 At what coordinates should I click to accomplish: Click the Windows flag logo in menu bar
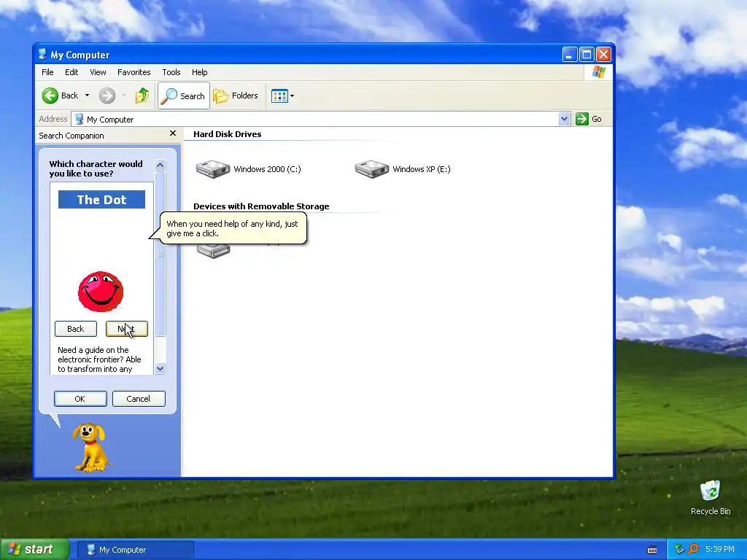pos(599,72)
